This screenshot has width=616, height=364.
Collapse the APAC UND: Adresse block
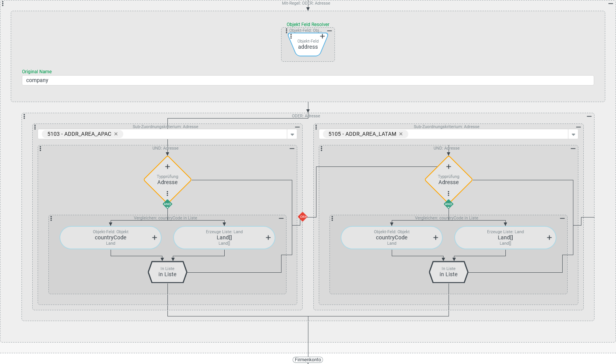(x=292, y=148)
